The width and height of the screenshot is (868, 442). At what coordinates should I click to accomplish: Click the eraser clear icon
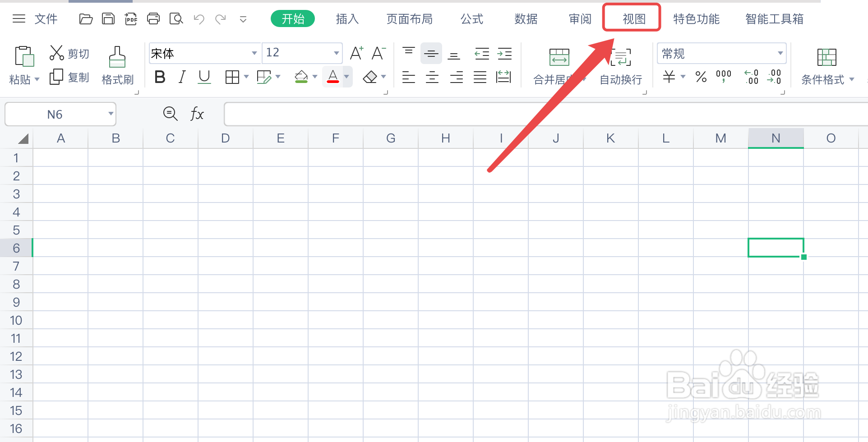[x=370, y=77]
